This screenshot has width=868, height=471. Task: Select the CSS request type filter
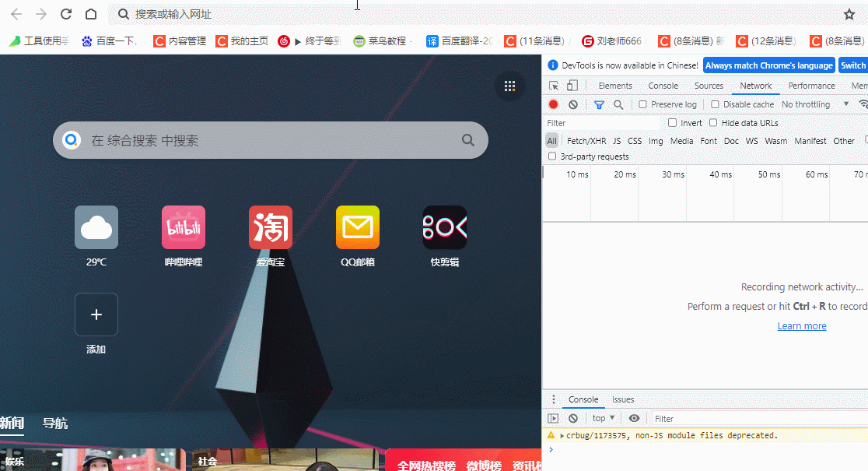[635, 141]
